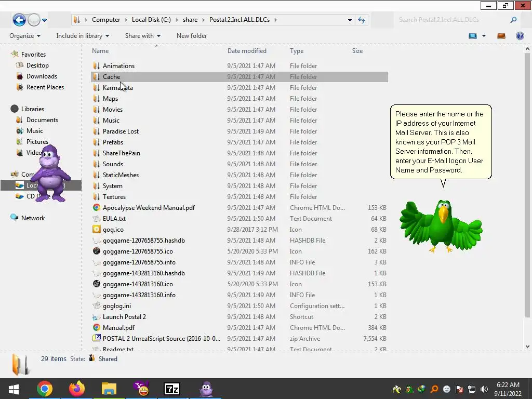Open the Documents library
Image resolution: width=532 pixels, height=399 pixels.
pyautogui.click(x=42, y=120)
